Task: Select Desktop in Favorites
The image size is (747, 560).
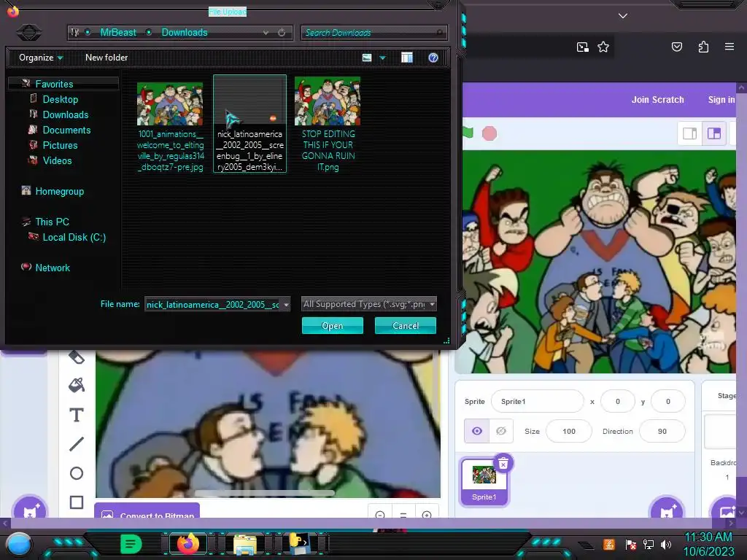Action: pyautogui.click(x=60, y=99)
